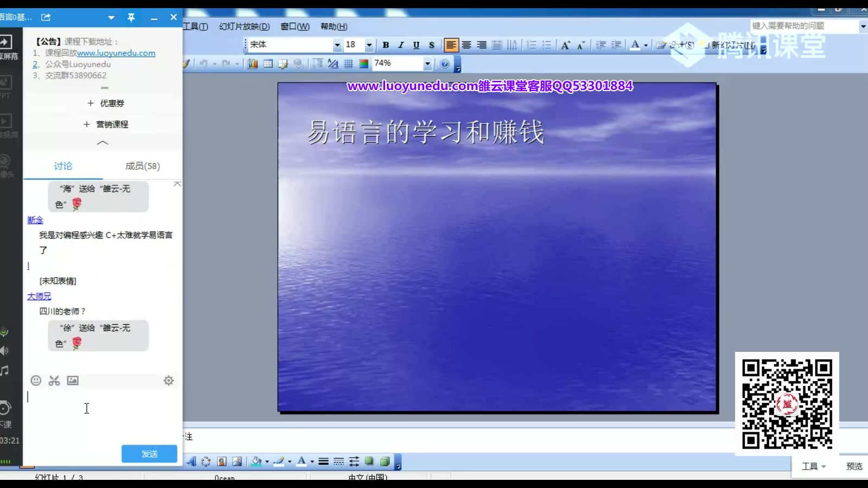Open font color dropdown arrow in formatting toolbar
The image size is (868, 488).
click(x=646, y=45)
